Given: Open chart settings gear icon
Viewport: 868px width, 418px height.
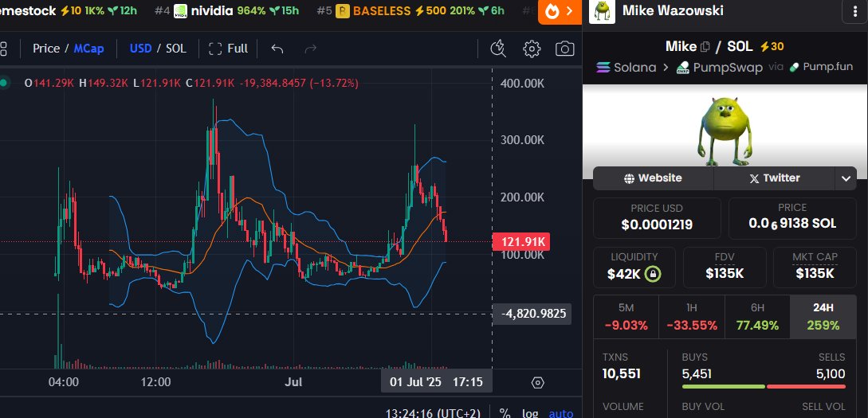Looking at the screenshot, I should click(x=532, y=49).
